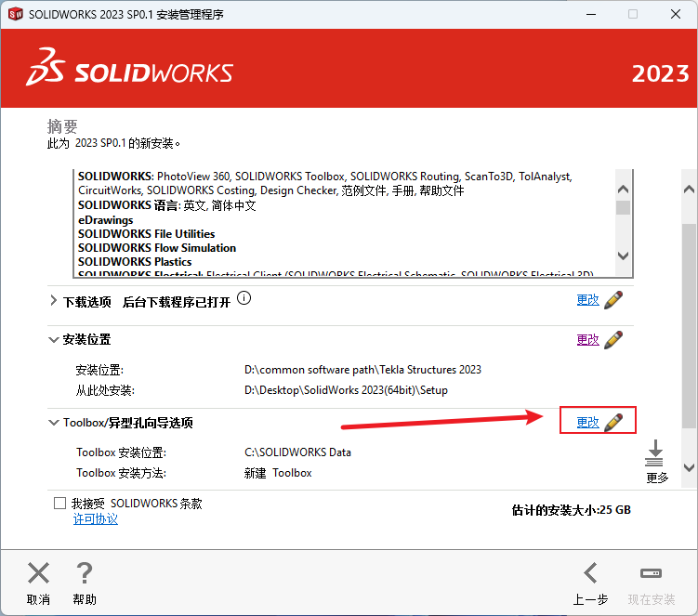
Task: Click the 更改 link for 下载选项
Action: (x=588, y=300)
